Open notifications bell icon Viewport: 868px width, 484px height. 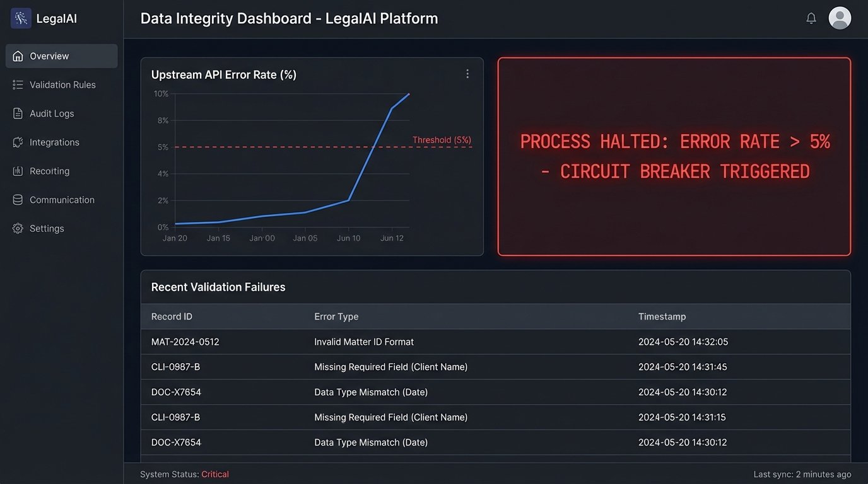point(811,18)
